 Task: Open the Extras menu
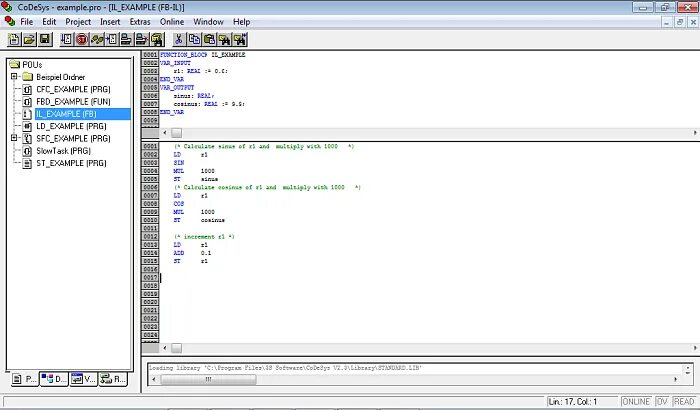coord(140,22)
